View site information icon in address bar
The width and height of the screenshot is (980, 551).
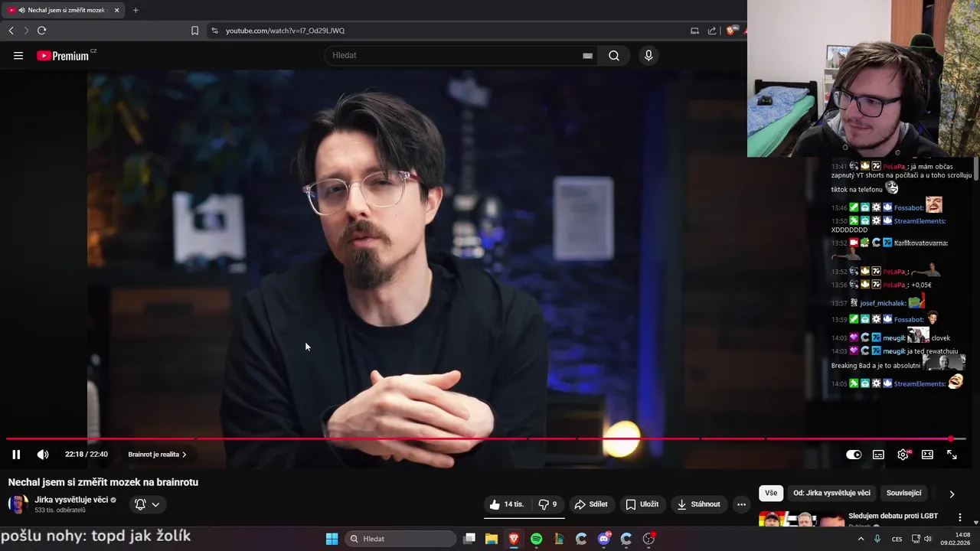coord(214,31)
